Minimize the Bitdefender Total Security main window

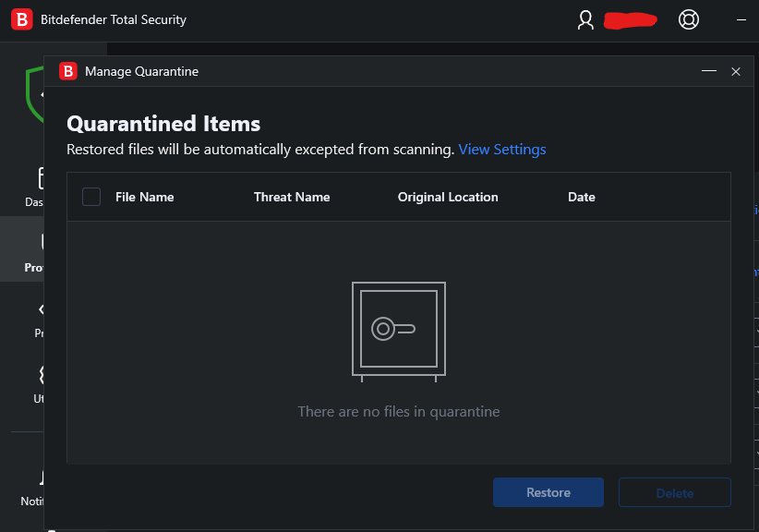point(741,19)
